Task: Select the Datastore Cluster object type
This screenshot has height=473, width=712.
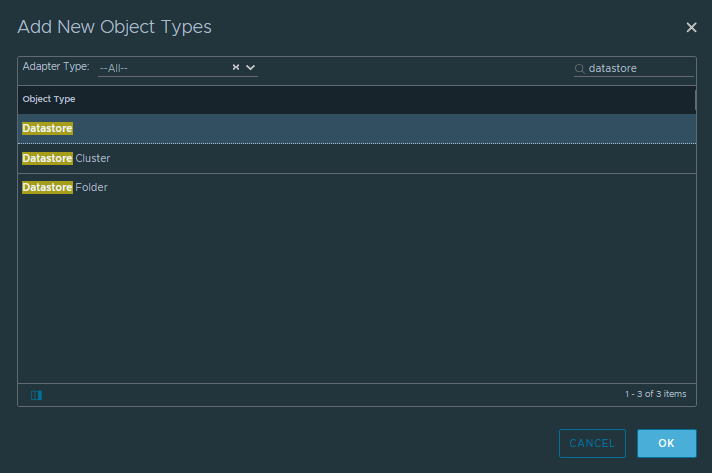Action: 357,158
